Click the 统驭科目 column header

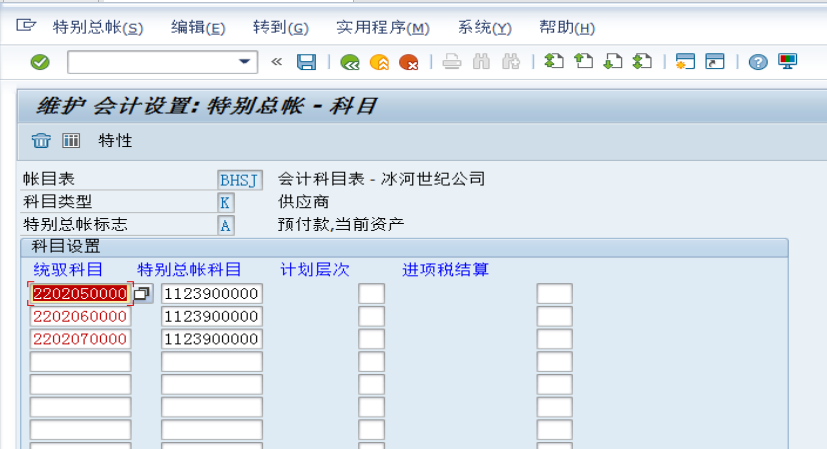click(68, 270)
